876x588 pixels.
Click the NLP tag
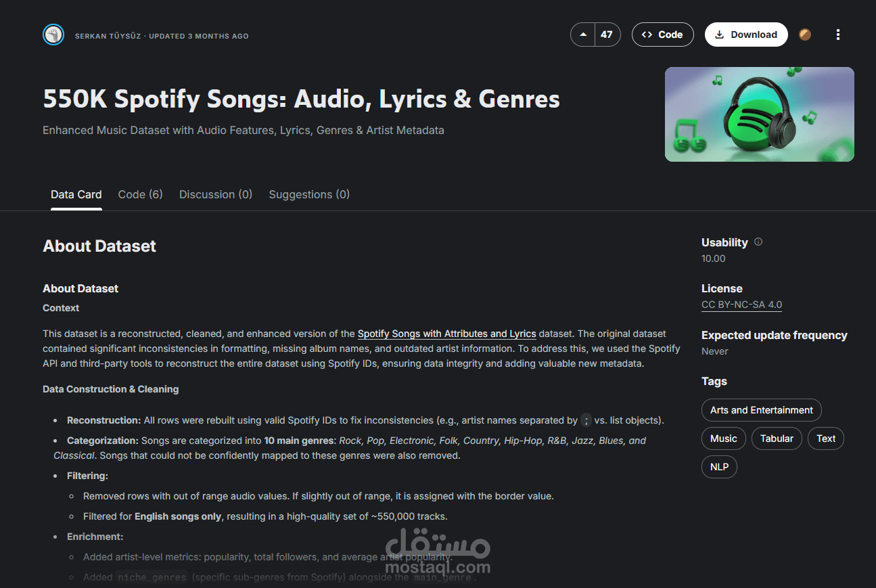[x=719, y=467]
